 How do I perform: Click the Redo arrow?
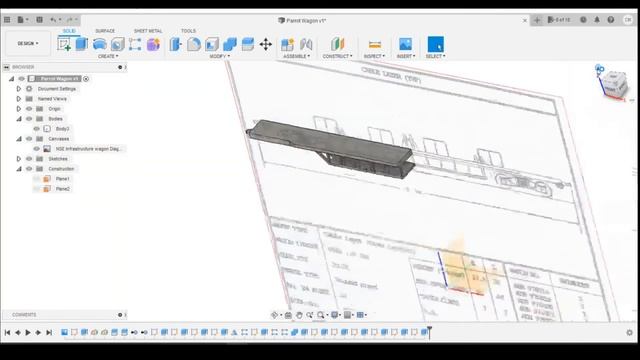tap(70, 20)
